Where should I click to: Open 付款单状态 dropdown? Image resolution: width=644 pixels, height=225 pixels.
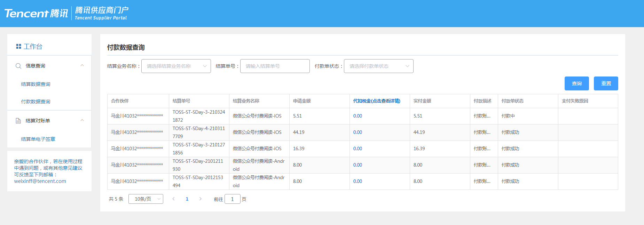point(379,66)
